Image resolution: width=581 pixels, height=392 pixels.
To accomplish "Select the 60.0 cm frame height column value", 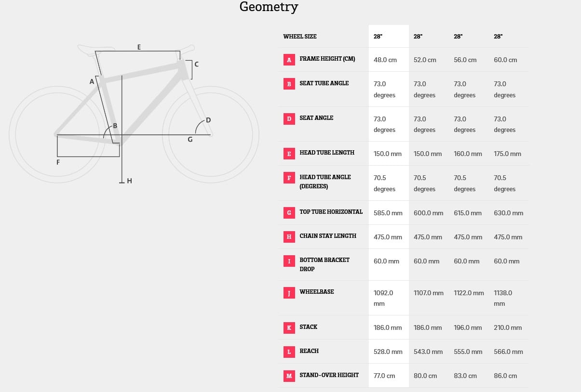I will [x=505, y=60].
